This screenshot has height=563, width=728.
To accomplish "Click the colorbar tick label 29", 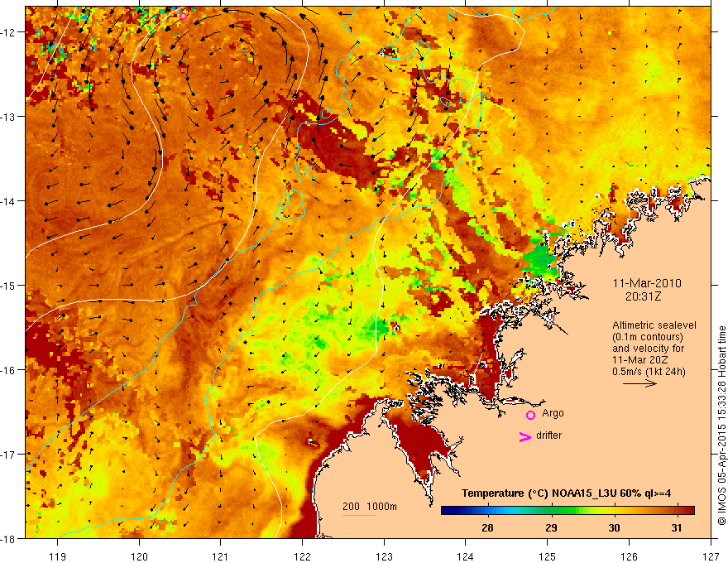I will 551,527.
